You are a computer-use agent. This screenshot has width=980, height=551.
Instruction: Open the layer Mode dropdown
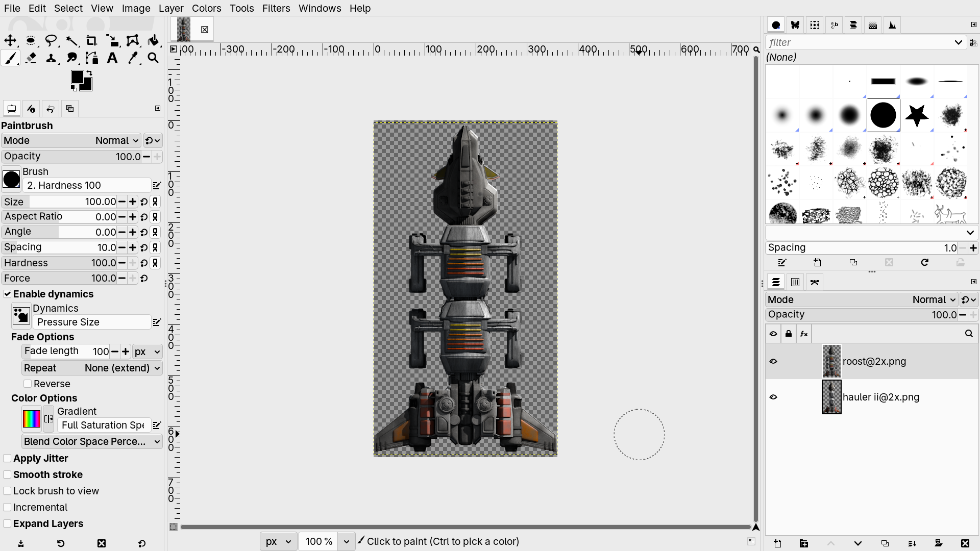tap(862, 300)
